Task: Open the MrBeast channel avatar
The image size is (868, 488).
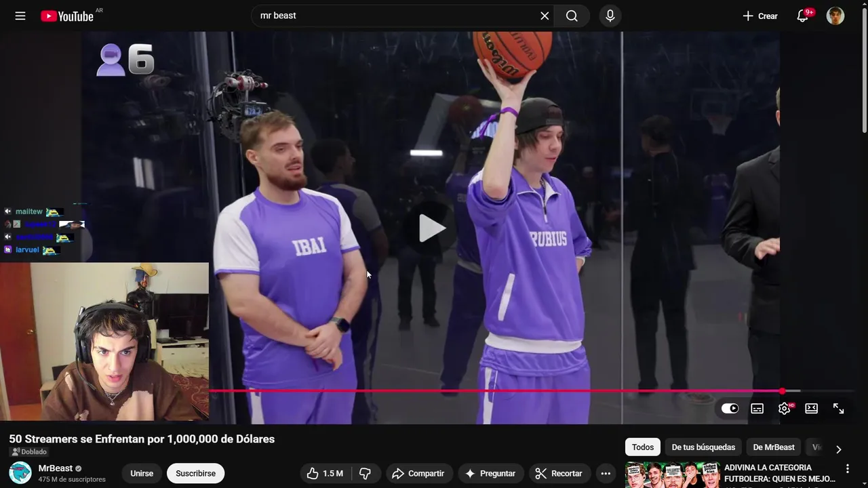Action: pyautogui.click(x=20, y=472)
